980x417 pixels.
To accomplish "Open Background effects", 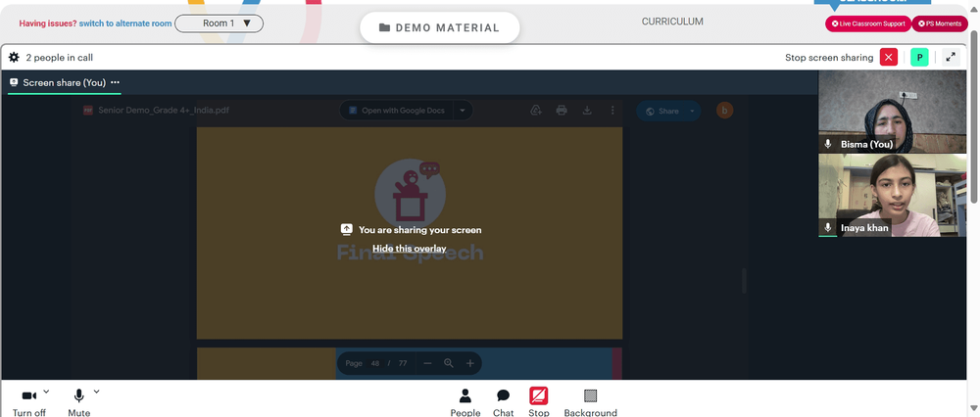I will click(x=590, y=402).
